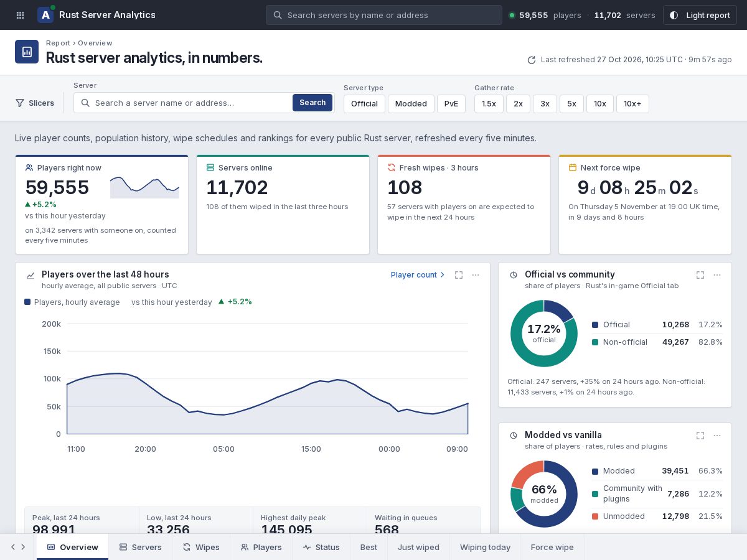Expand the Modded vs vanilla panel
747x560 pixels.
[700, 436]
